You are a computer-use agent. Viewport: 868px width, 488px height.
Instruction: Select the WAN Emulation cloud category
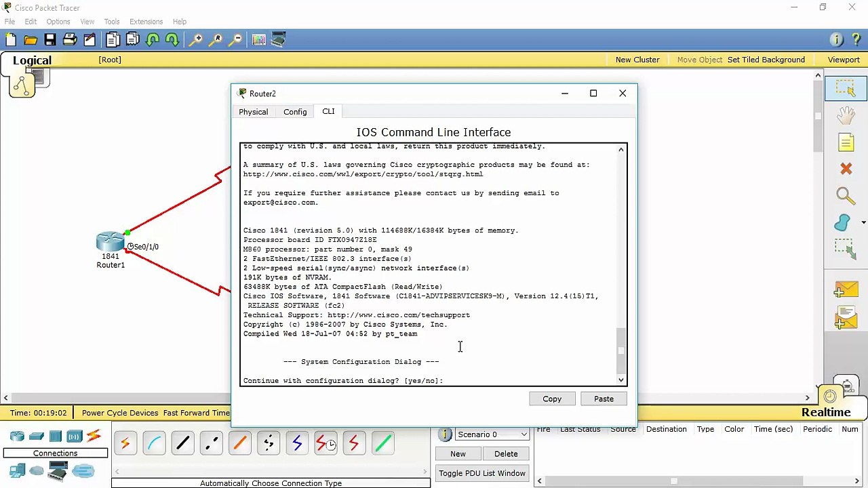click(37, 470)
